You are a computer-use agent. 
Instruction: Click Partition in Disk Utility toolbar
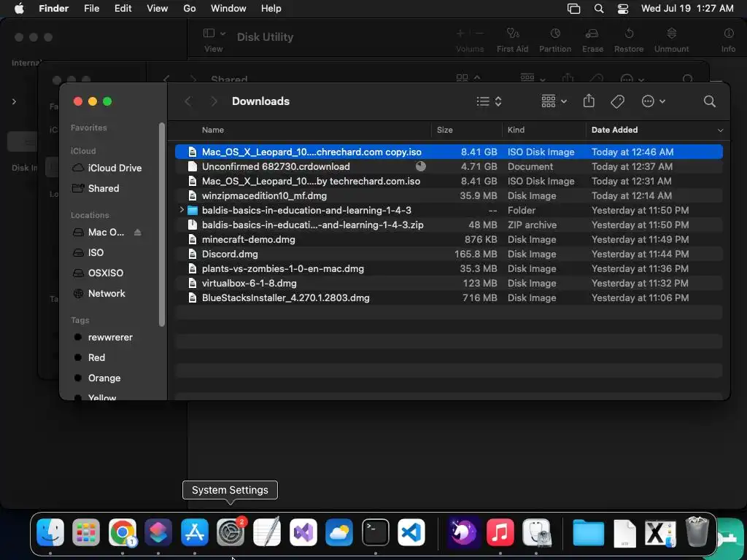(x=555, y=40)
